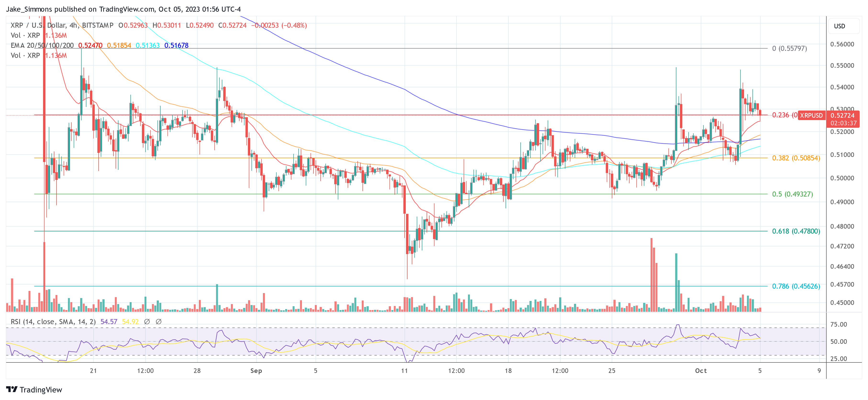Click the cyan EMA value 0.51363

pos(148,45)
